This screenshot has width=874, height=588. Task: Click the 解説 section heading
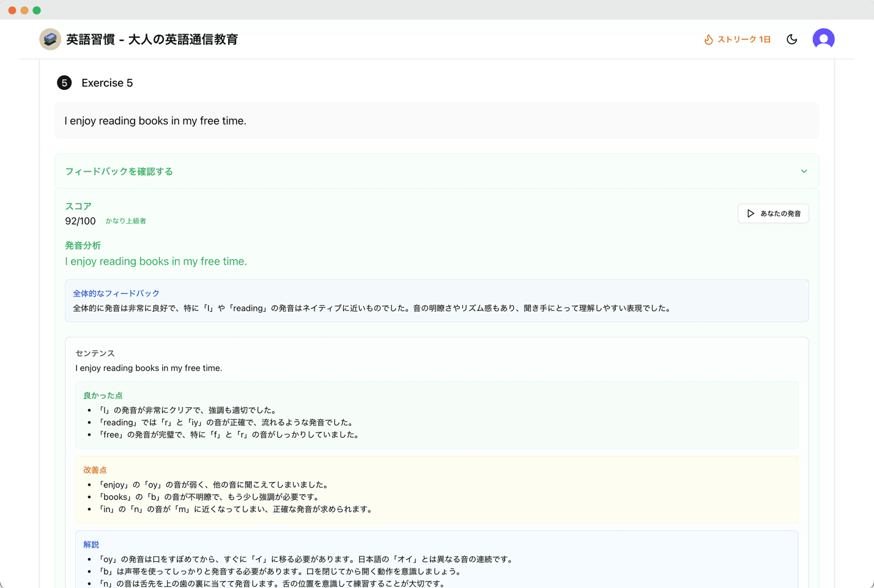pyautogui.click(x=91, y=545)
